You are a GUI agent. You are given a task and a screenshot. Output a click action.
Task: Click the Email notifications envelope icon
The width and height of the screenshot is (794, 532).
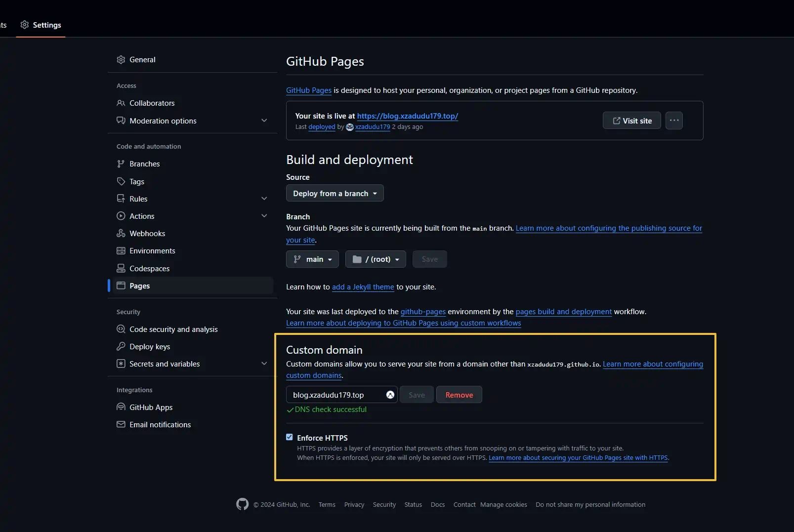coord(121,424)
